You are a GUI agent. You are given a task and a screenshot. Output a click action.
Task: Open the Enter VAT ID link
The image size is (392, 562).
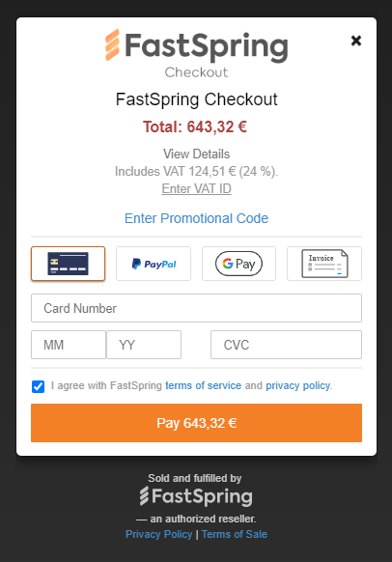point(196,188)
